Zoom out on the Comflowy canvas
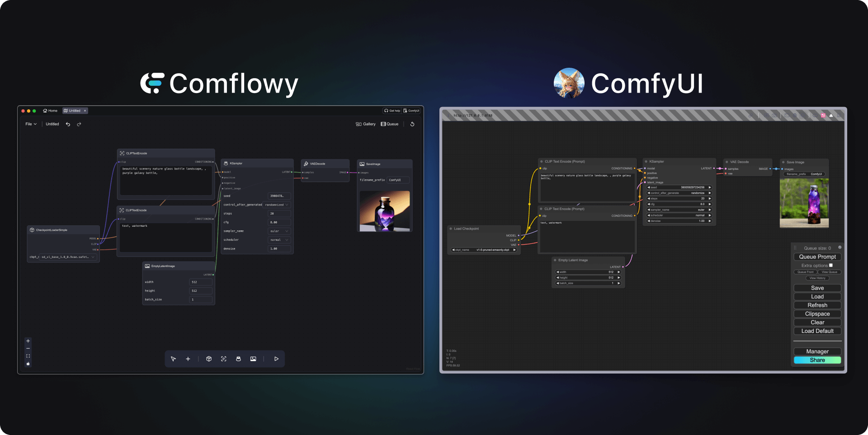Screen dimensions: 868x435 point(28,349)
